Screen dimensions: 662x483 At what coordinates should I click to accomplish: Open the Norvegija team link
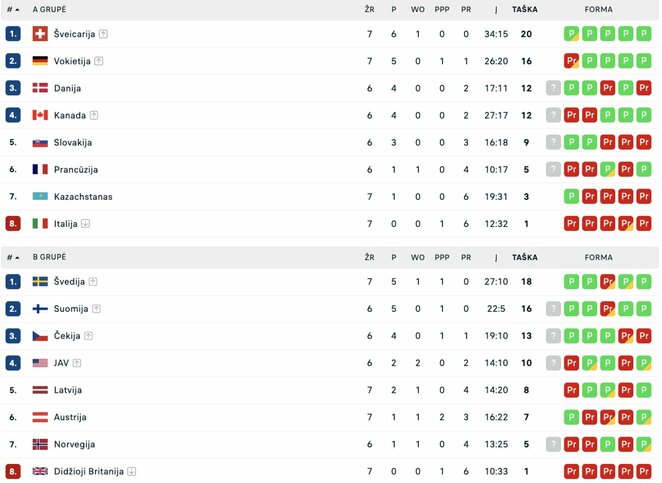point(74,444)
